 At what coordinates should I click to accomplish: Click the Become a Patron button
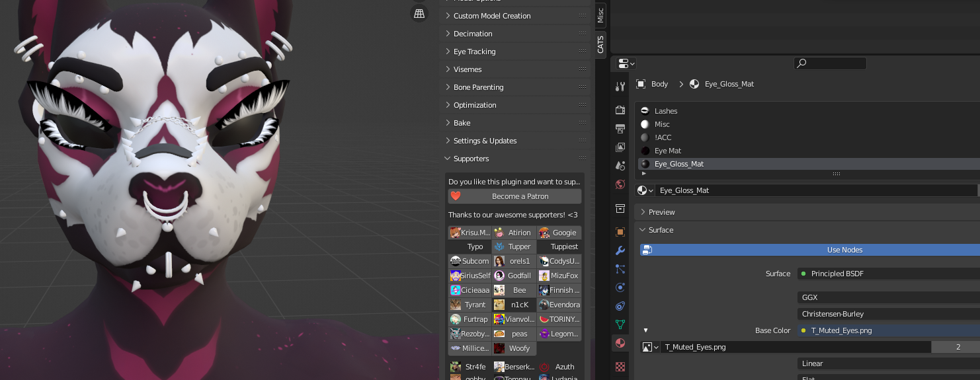[x=514, y=196]
